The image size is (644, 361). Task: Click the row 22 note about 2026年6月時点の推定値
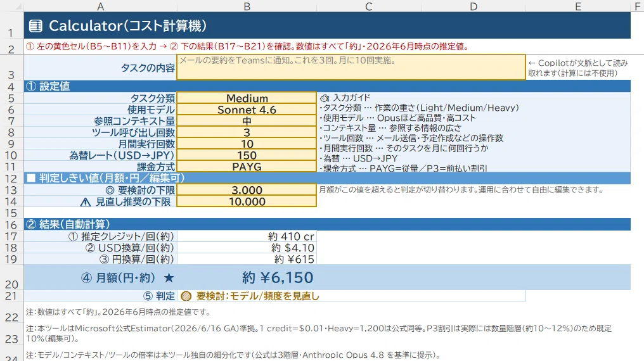coord(119,312)
